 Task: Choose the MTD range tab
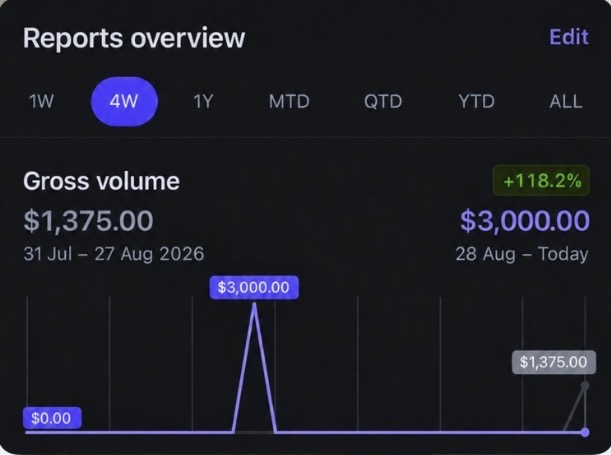pos(289,102)
